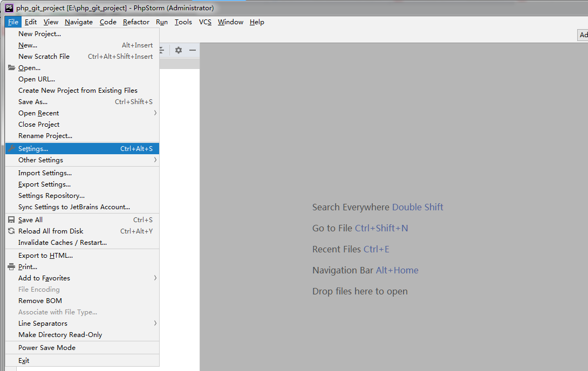Choose New Project... from File menu
The image size is (588, 371).
[x=82, y=34]
